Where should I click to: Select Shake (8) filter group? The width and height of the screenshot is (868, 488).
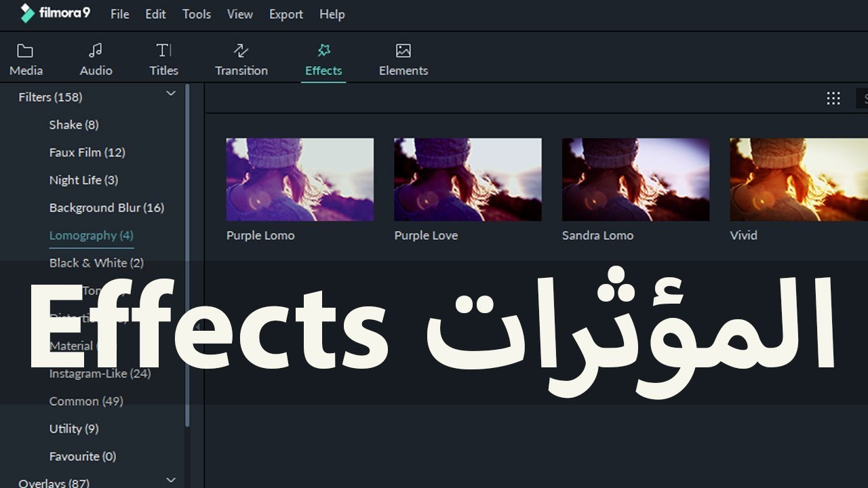pyautogui.click(x=74, y=125)
